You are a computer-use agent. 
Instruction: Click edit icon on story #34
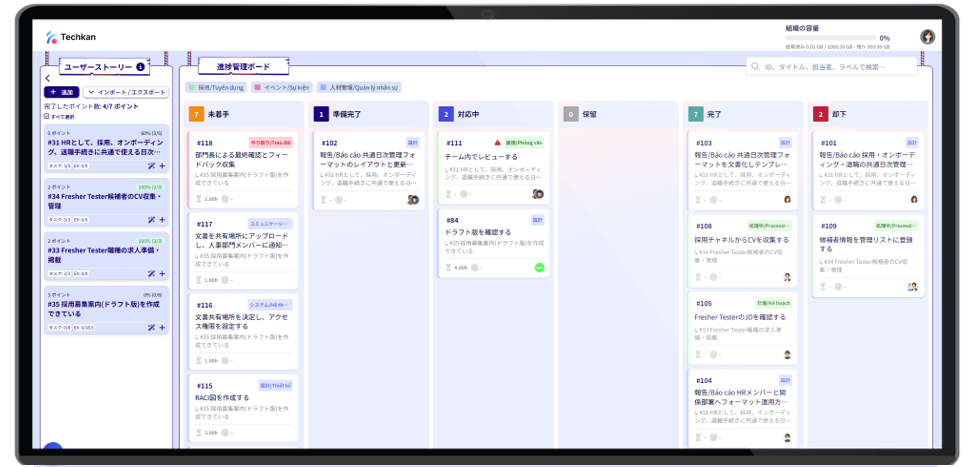coord(151,220)
